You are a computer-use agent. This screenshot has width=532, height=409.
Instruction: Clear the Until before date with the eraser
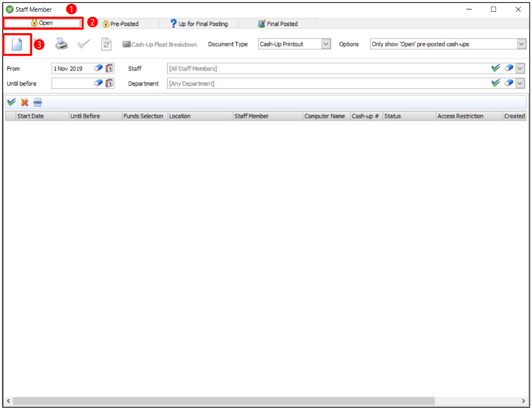tap(98, 83)
